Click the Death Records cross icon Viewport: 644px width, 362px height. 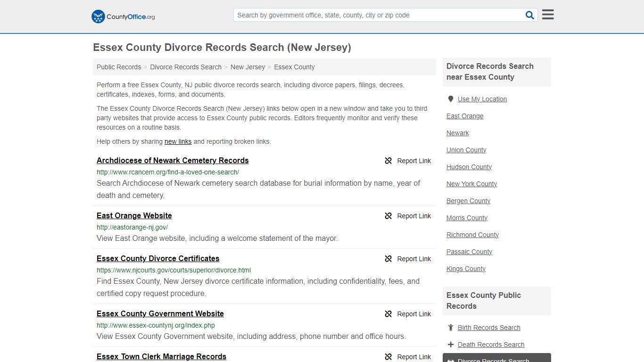[451, 345]
